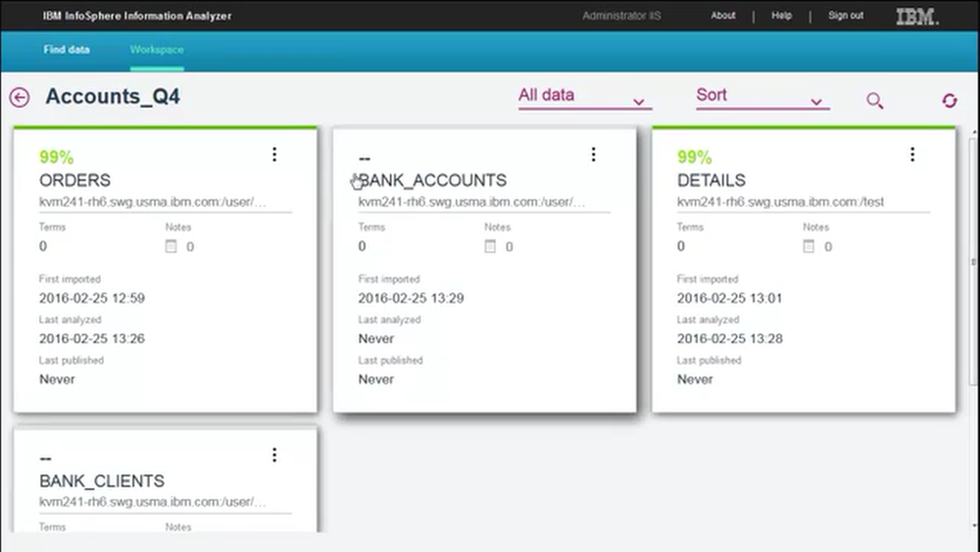980x552 pixels.
Task: Click the back arrow beside Accounts_Q4
Action: [20, 97]
